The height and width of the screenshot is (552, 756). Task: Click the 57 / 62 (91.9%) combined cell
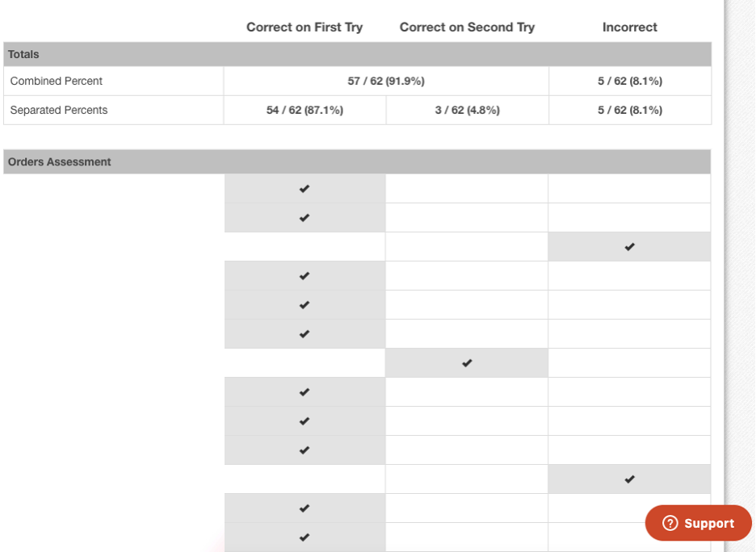(386, 81)
